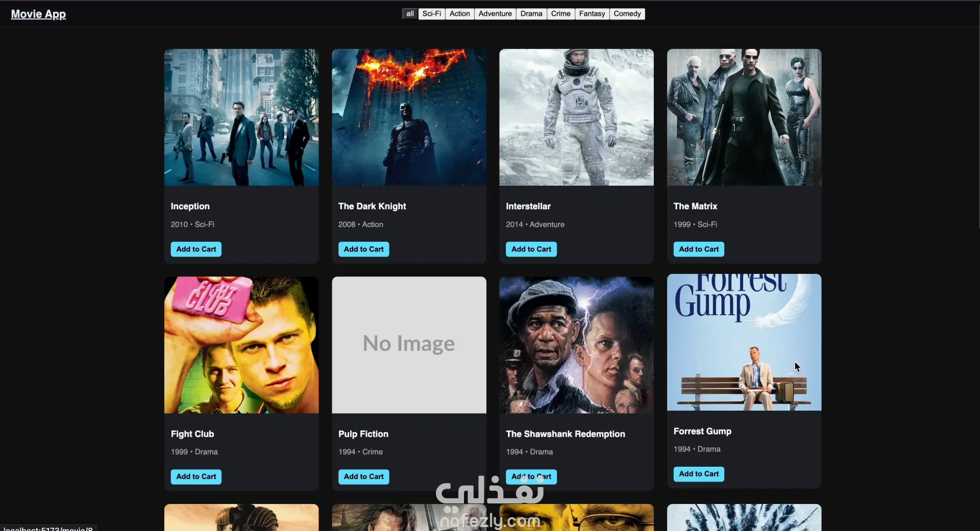Select the 'Pulp Fiction' title
Viewport: 980px width, 531px height.
click(363, 434)
